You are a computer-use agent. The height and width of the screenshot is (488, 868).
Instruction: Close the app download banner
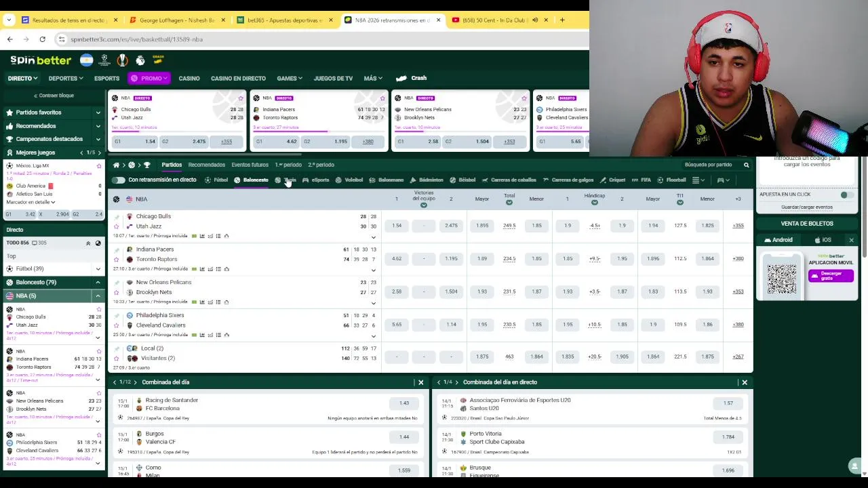coord(851,240)
